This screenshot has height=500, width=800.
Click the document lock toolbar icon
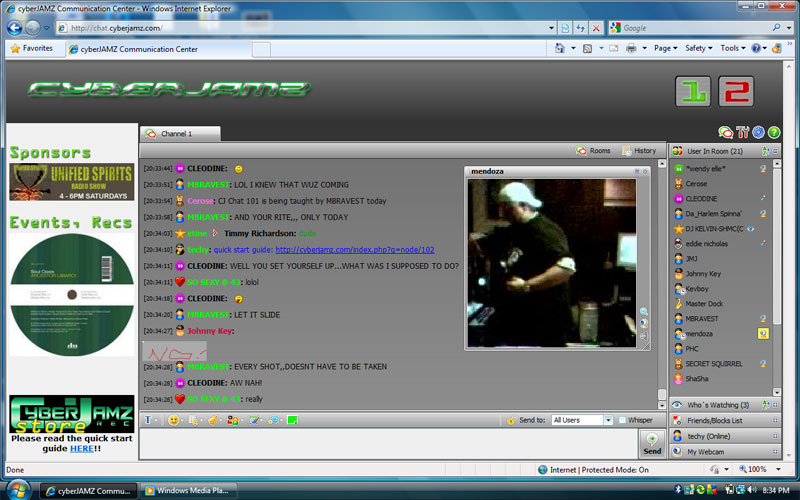click(x=193, y=420)
